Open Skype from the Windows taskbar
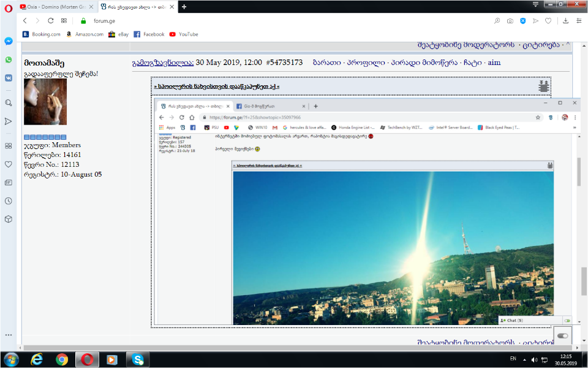 [x=138, y=359]
